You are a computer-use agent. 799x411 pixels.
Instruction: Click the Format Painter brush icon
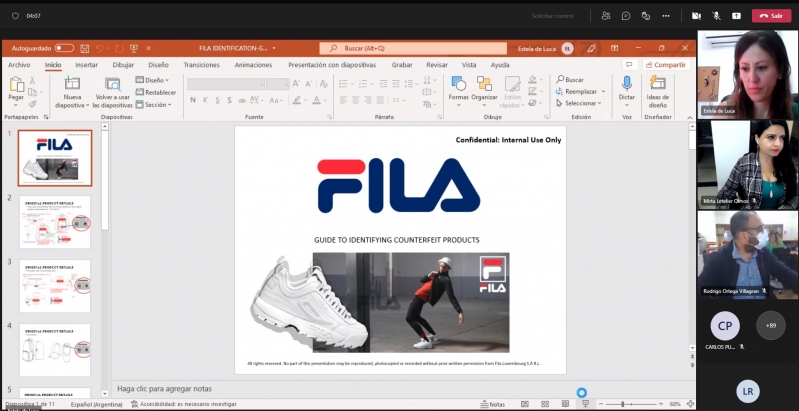[x=32, y=104]
